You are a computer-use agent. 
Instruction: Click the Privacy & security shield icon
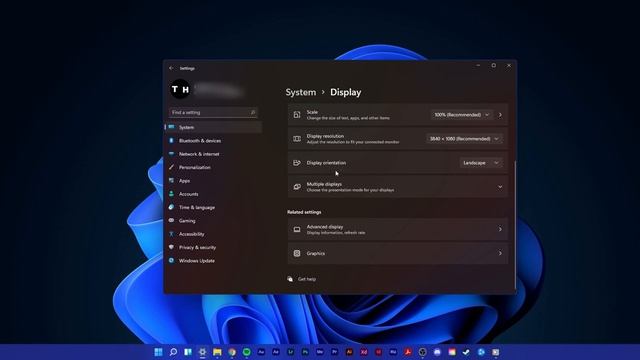(x=171, y=247)
